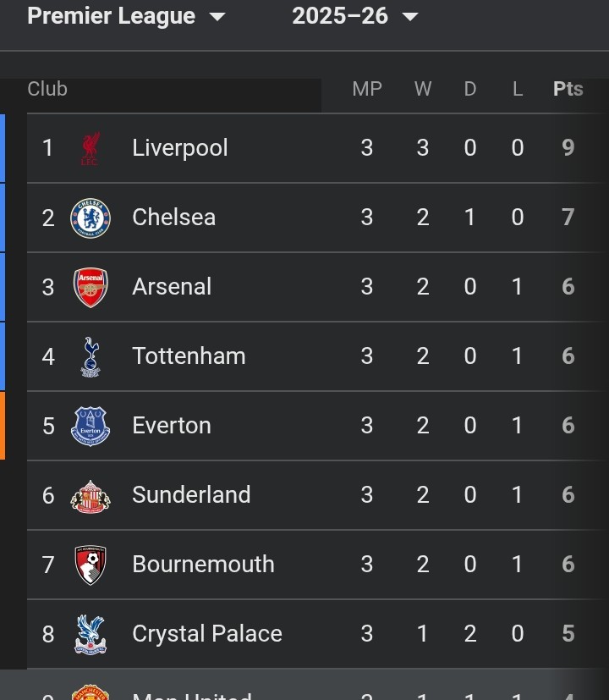Screen dimensions: 609x700
Task: Open the Liverpool team name link
Action: [x=180, y=148]
